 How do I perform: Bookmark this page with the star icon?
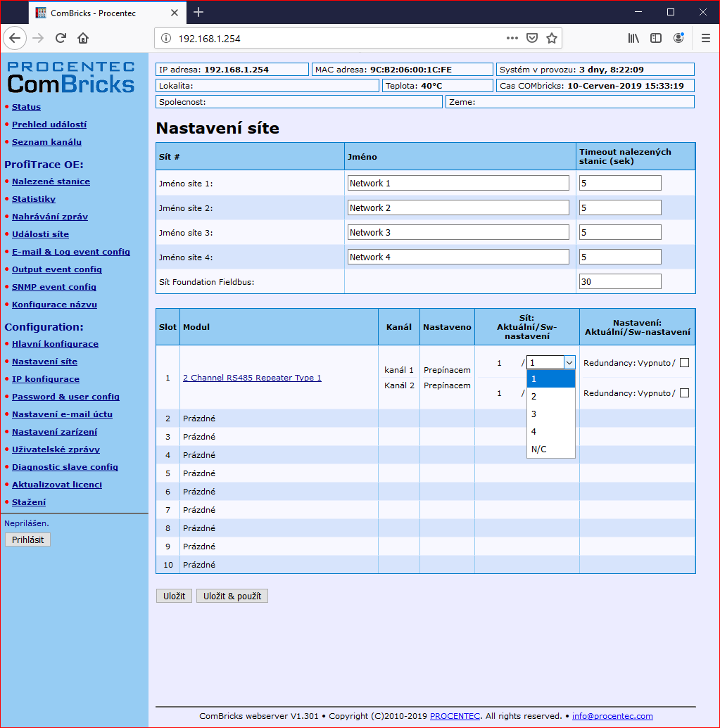click(x=551, y=38)
